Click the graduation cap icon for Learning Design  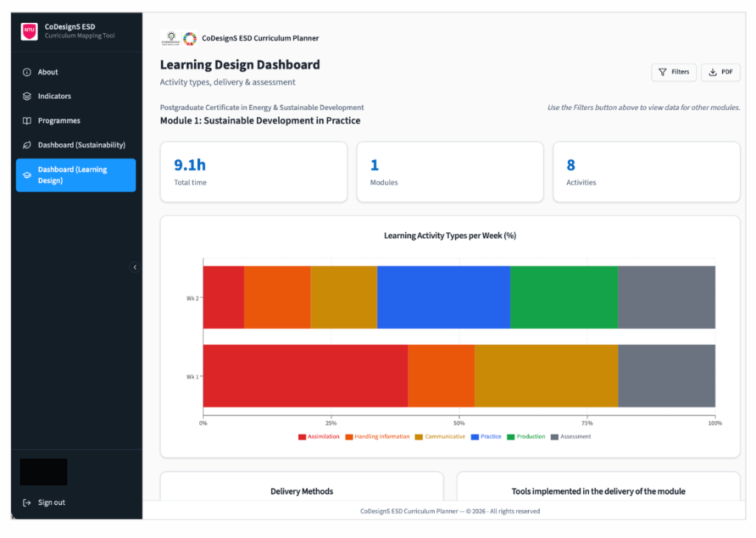click(x=27, y=176)
